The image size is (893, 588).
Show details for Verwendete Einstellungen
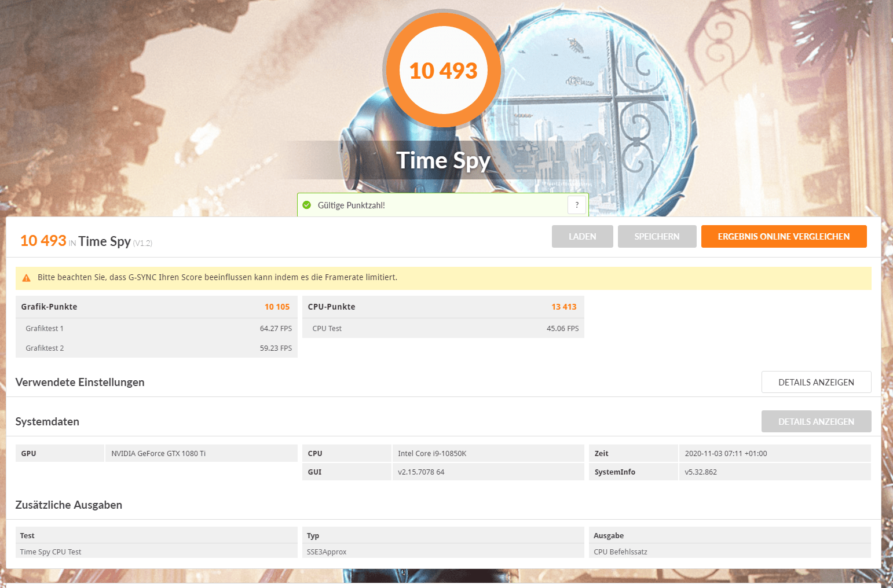point(816,382)
